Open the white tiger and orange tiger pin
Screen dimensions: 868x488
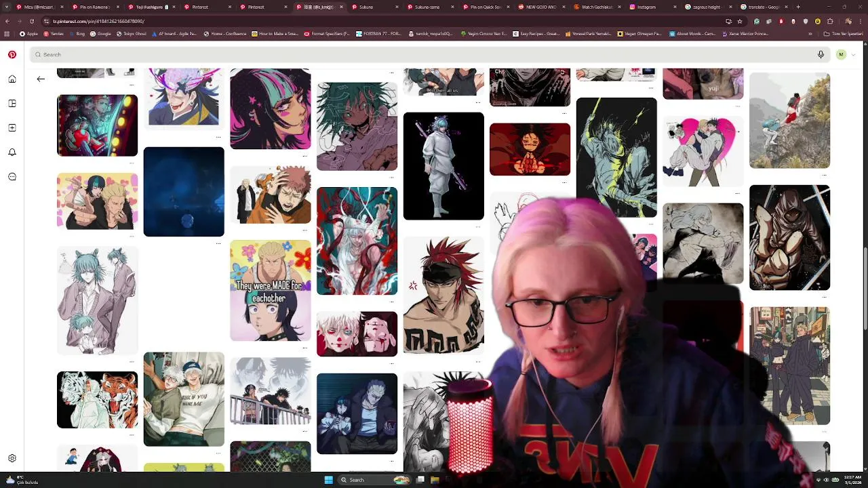click(x=97, y=400)
